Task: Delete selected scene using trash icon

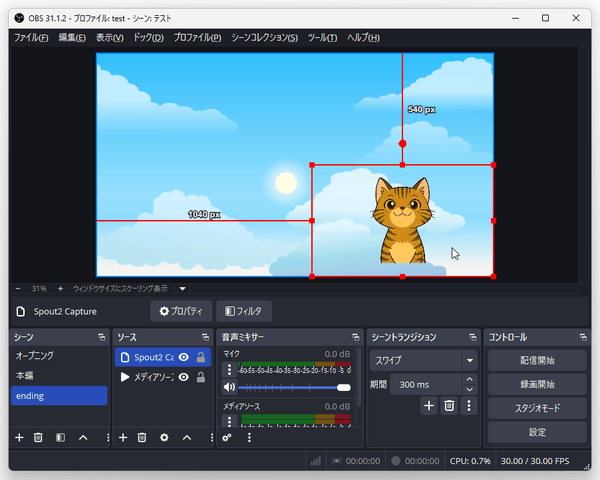Action: tap(38, 437)
